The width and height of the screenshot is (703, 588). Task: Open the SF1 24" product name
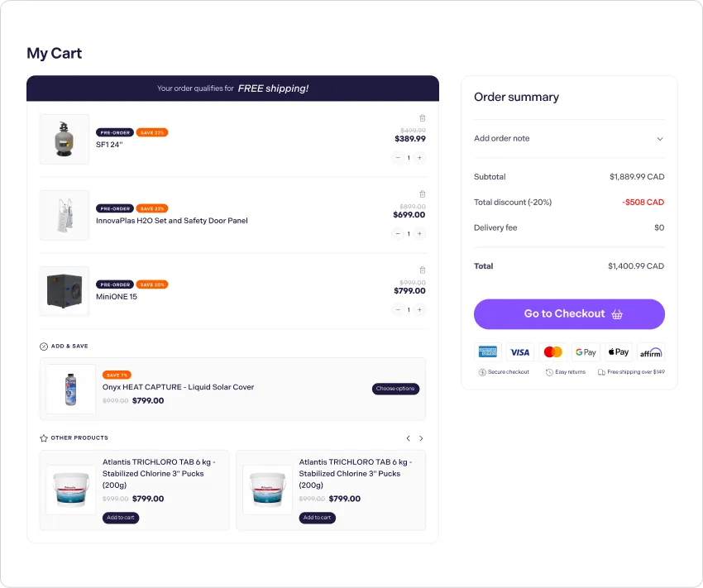(x=109, y=144)
